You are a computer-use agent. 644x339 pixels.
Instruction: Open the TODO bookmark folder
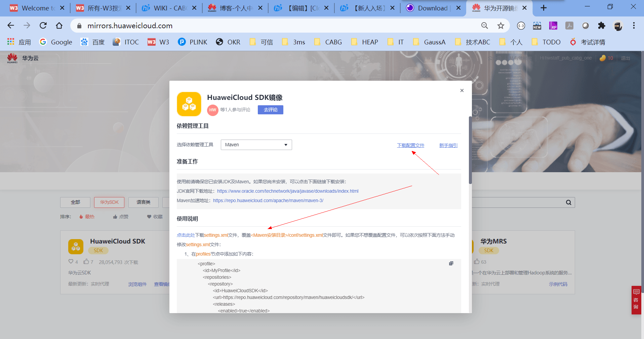[x=546, y=42]
